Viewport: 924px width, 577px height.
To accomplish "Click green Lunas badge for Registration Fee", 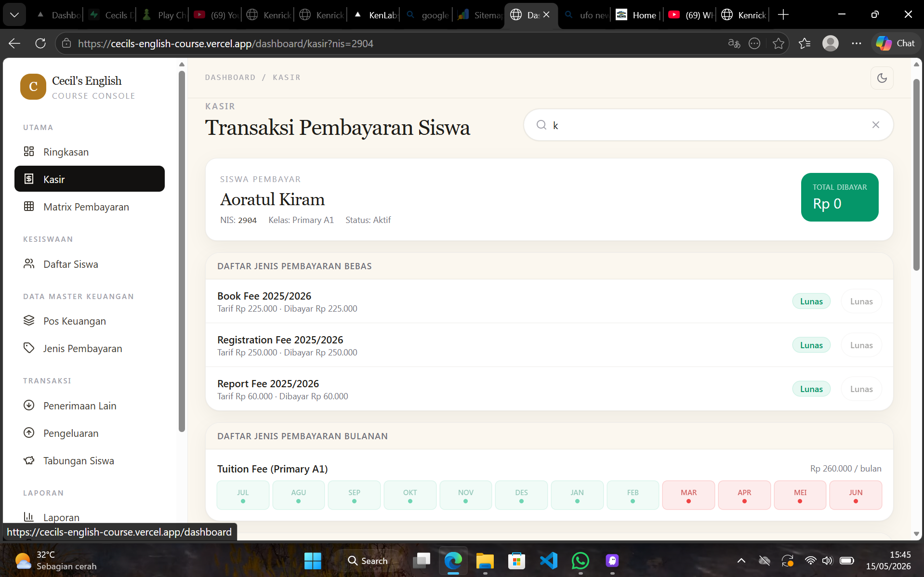I will (x=811, y=345).
